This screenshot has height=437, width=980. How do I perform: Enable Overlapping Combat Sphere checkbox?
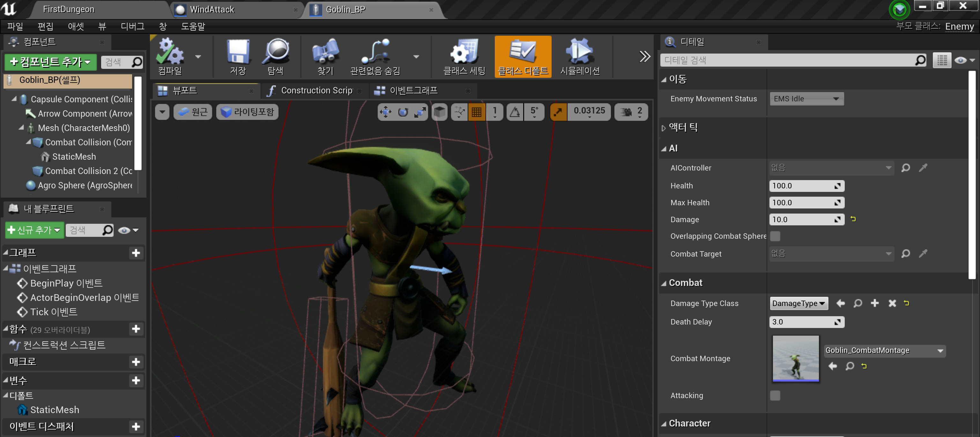click(x=775, y=236)
